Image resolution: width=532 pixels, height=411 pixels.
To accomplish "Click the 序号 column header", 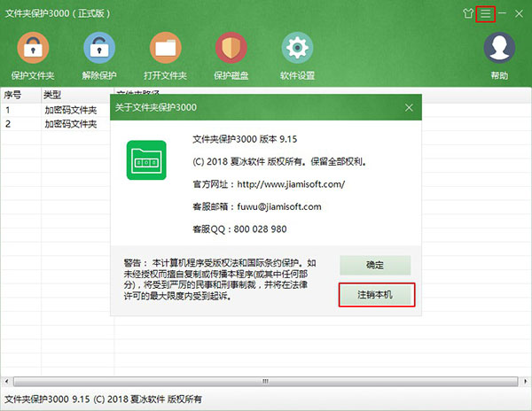I will pos(16,94).
